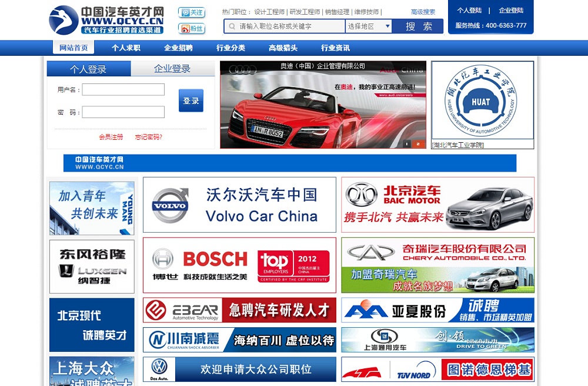Click the Bosch logo icon

[163, 259]
